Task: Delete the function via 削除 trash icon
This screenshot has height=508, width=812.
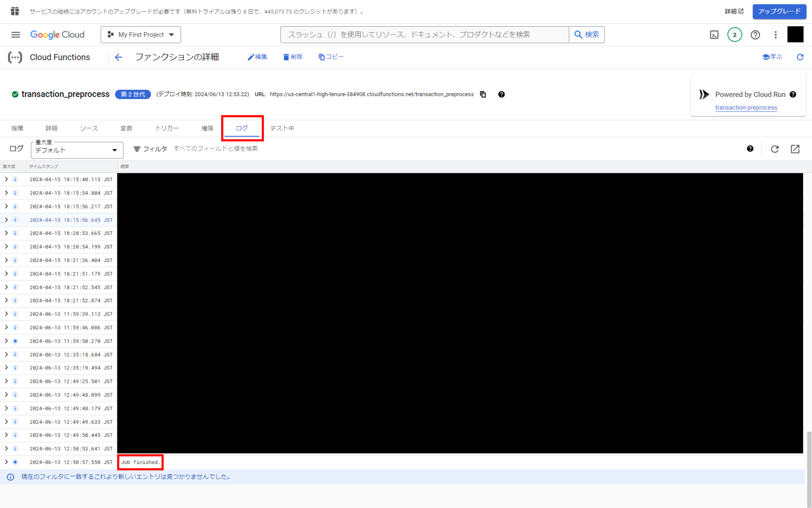Action: click(293, 57)
